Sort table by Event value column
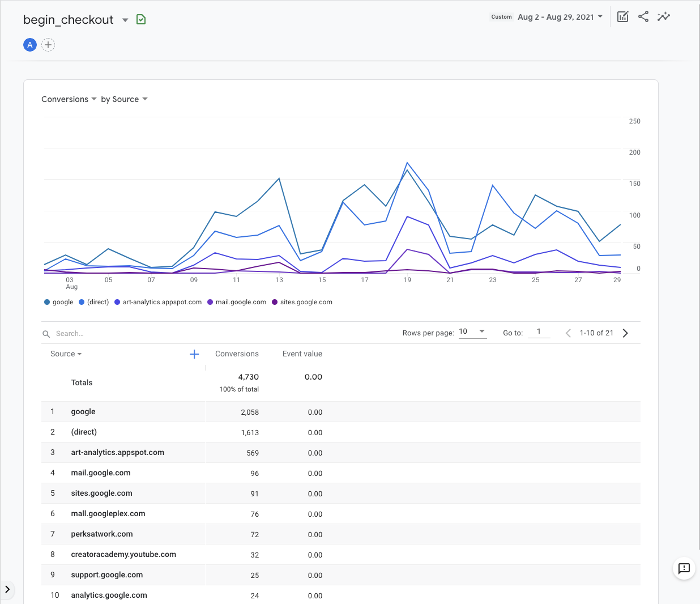The image size is (700, 604). point(302,354)
